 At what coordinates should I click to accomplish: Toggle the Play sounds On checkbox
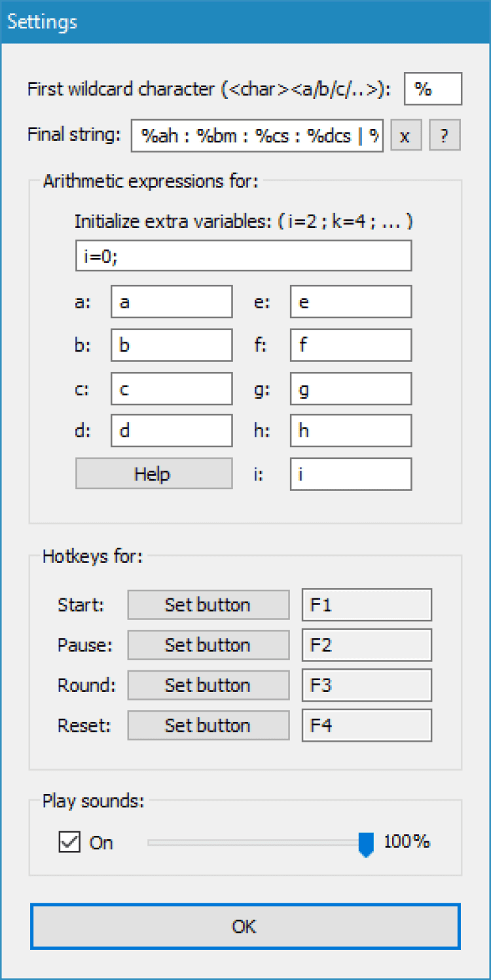tap(69, 843)
